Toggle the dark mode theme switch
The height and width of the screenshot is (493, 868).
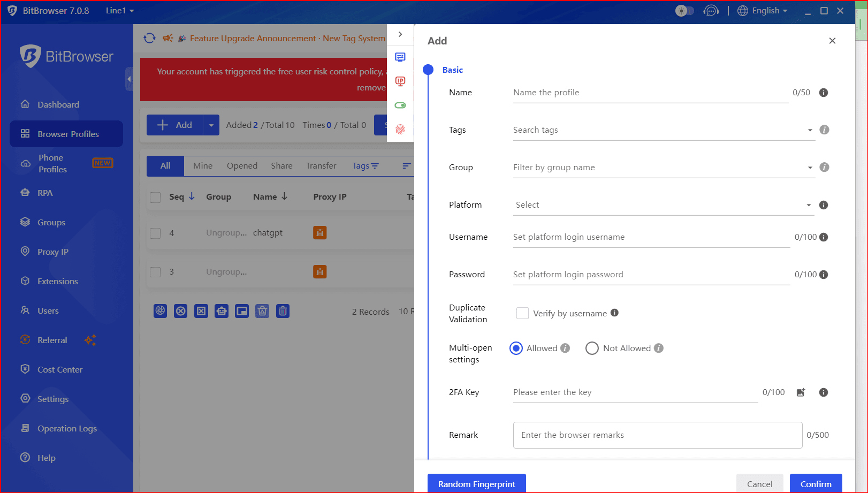pos(684,11)
